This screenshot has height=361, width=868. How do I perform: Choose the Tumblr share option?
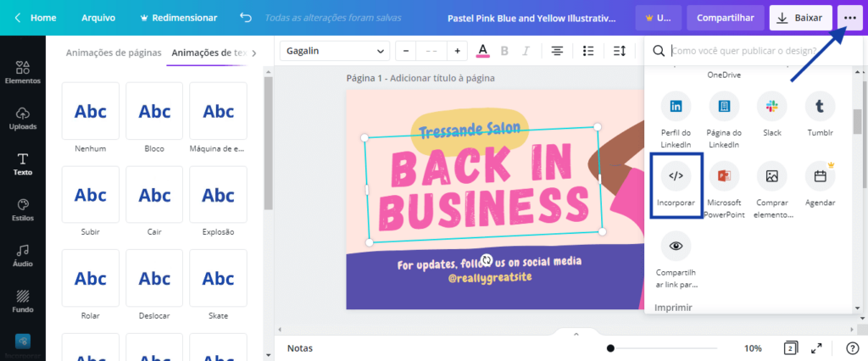click(x=820, y=114)
